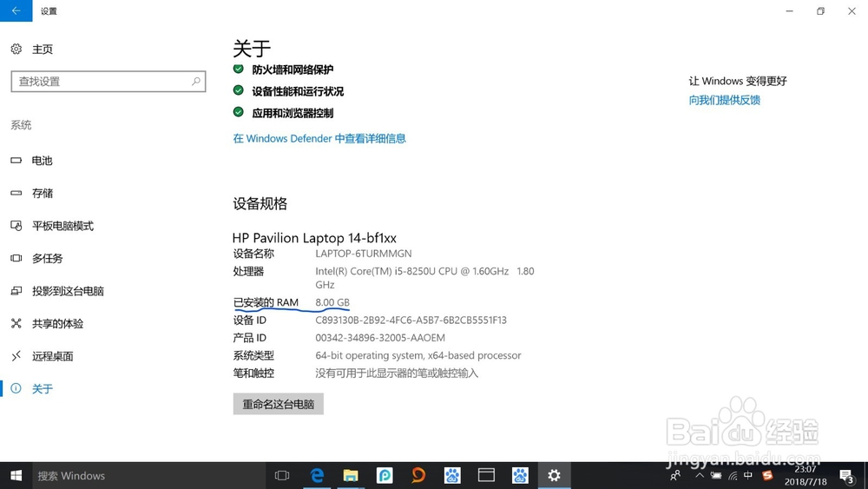868x489 pixels.
Task: Click the Settings gear in the taskbar
Action: click(x=554, y=476)
